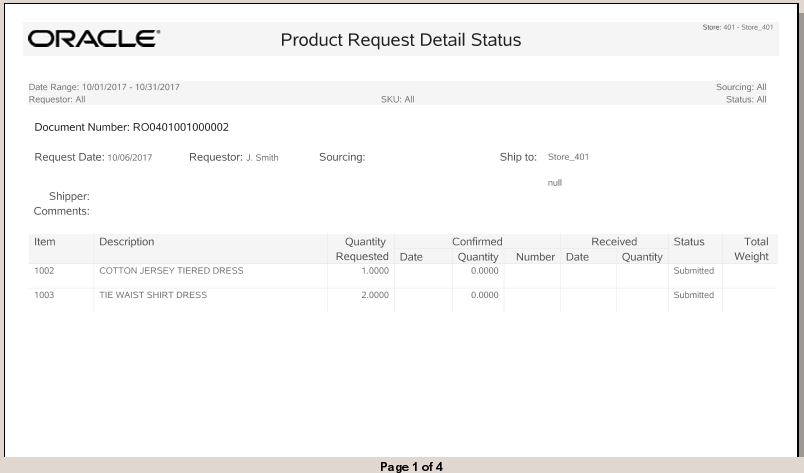Click confirmed quantity 0.0000 for item 1002
804x473 pixels.
tap(485, 270)
